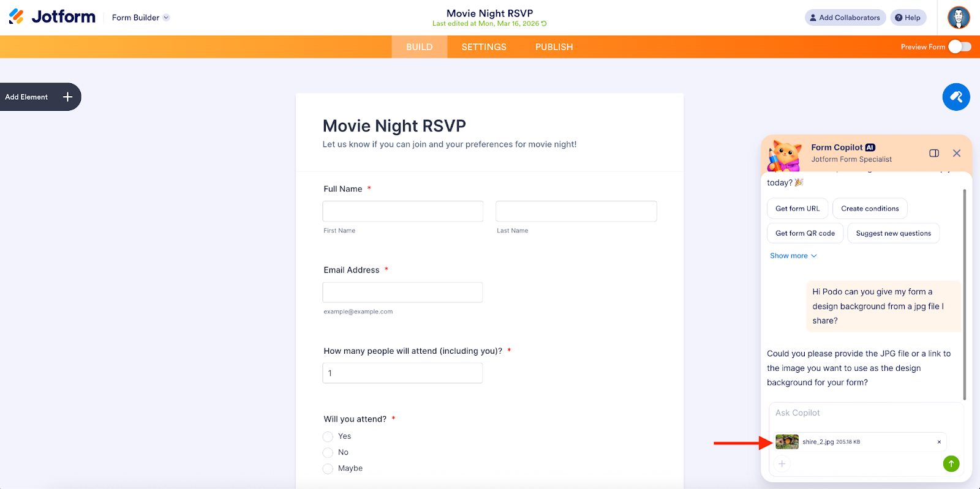Click the Last Name input field
The height and width of the screenshot is (489, 980).
coord(576,211)
